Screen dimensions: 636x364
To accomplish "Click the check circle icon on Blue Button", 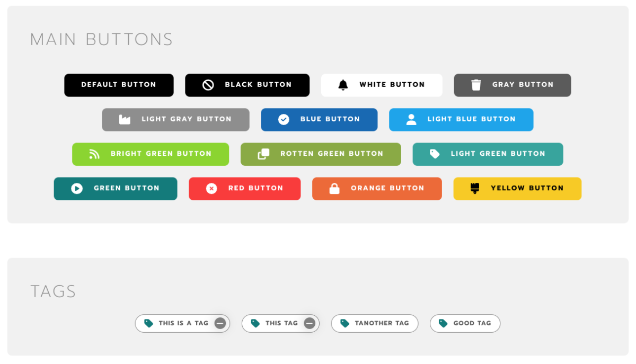I will coord(284,119).
